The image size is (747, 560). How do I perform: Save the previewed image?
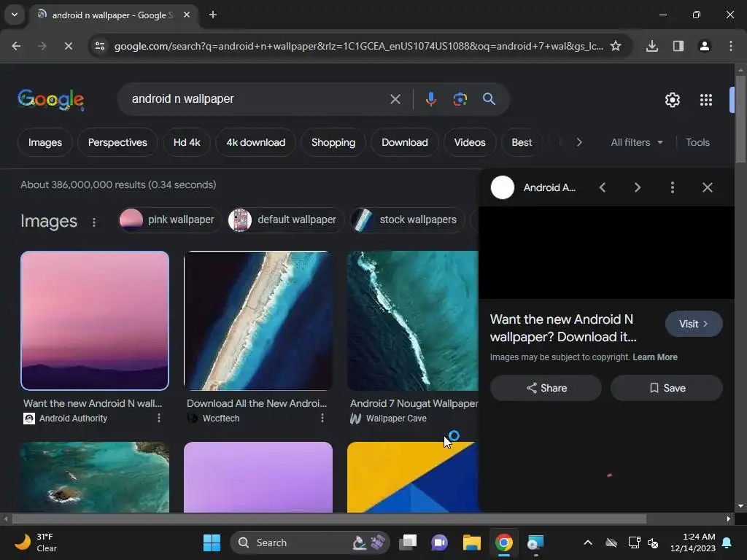coord(667,388)
